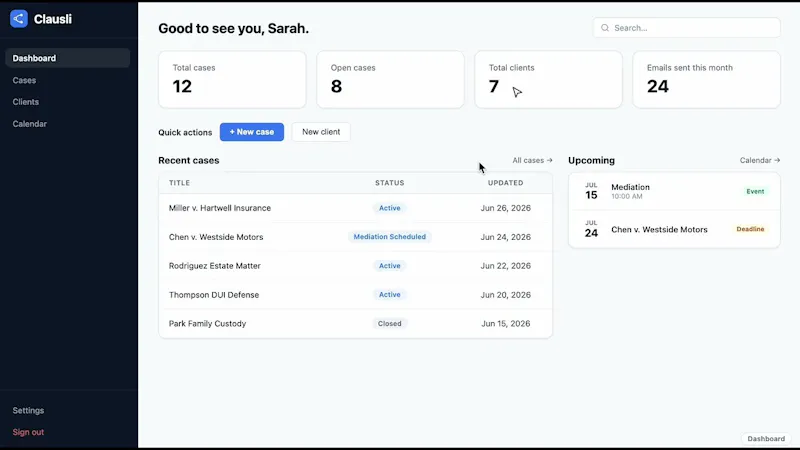Click the Jun 26, 2026 date
The image size is (800, 450).
(x=506, y=208)
